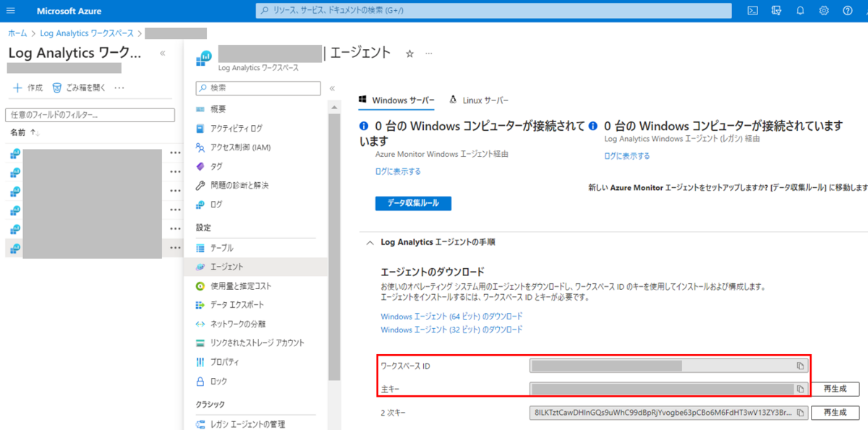The image size is (868, 430).
Task: Sort the list by the 名前 column
Action: coord(25,133)
